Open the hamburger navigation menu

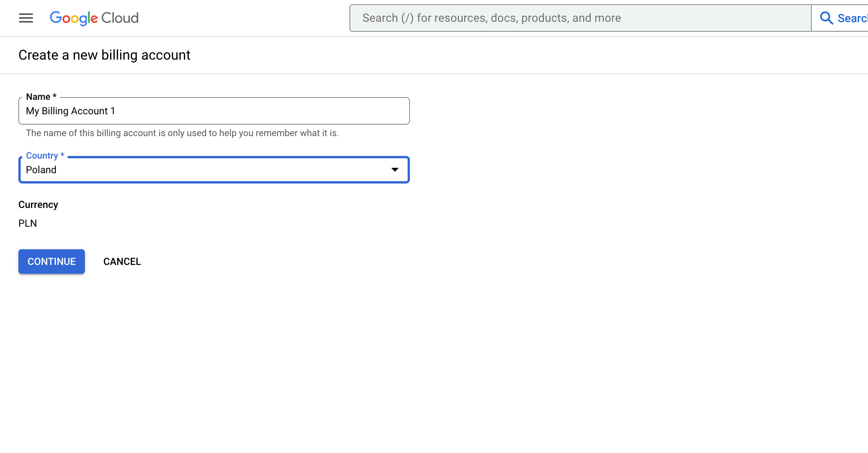pos(26,18)
